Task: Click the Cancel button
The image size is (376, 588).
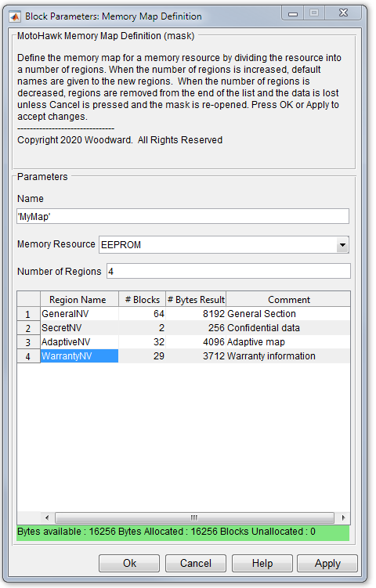Action: (196, 563)
